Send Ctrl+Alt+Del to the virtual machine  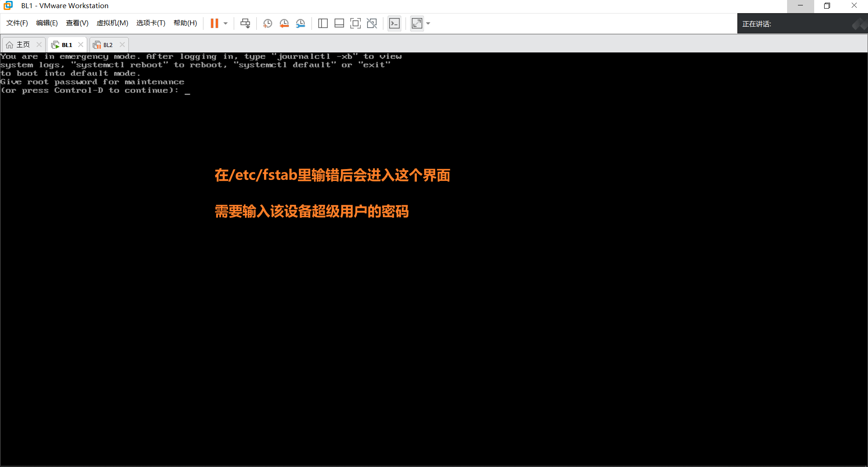pyautogui.click(x=245, y=23)
